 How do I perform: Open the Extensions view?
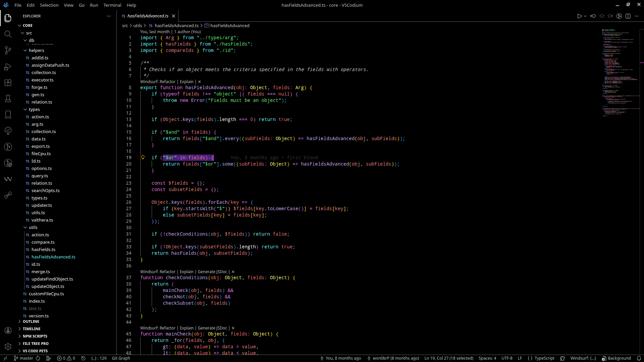[x=8, y=82]
